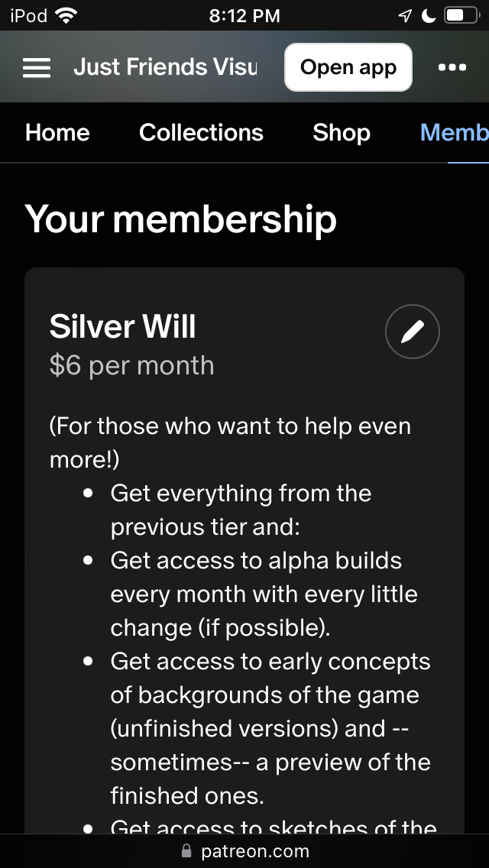
Task: Go to the Shop tab
Action: 342,132
